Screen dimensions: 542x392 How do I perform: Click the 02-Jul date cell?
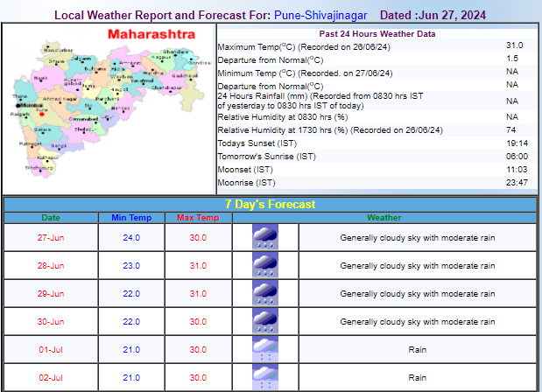click(x=51, y=377)
